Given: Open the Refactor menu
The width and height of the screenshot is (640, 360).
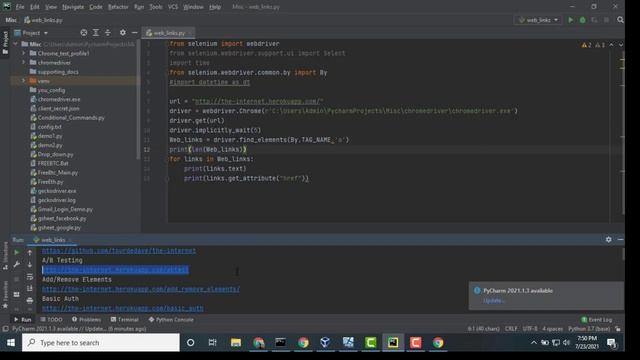Looking at the screenshot, I should click(118, 7).
